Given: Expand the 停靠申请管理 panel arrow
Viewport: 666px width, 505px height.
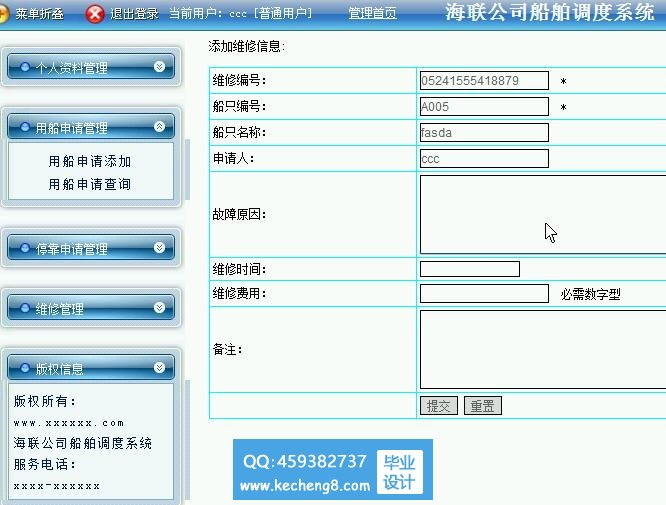Looking at the screenshot, I should pos(159,248).
